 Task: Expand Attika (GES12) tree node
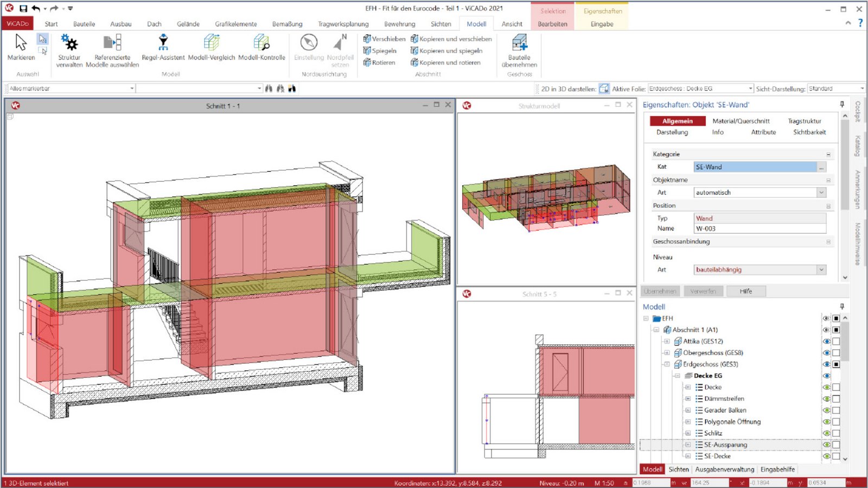(x=667, y=342)
